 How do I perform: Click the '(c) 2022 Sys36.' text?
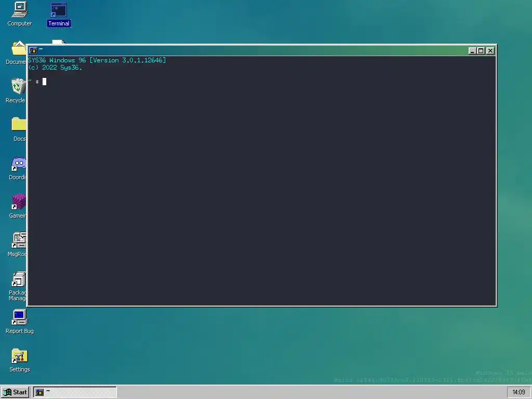[55, 68]
